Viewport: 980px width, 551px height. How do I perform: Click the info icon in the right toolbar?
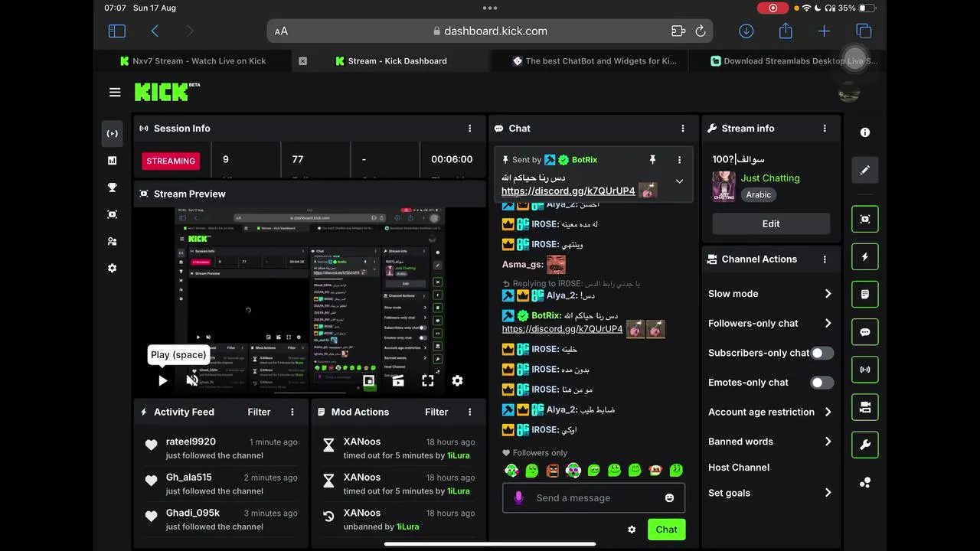865,132
